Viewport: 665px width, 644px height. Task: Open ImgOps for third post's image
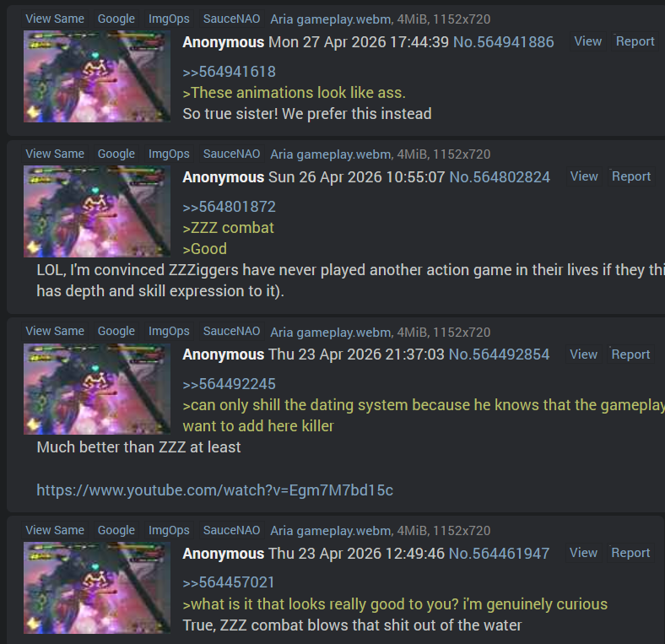pos(169,331)
